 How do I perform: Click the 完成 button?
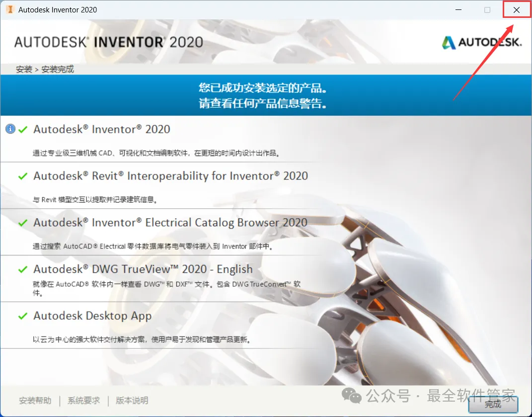coord(493,404)
